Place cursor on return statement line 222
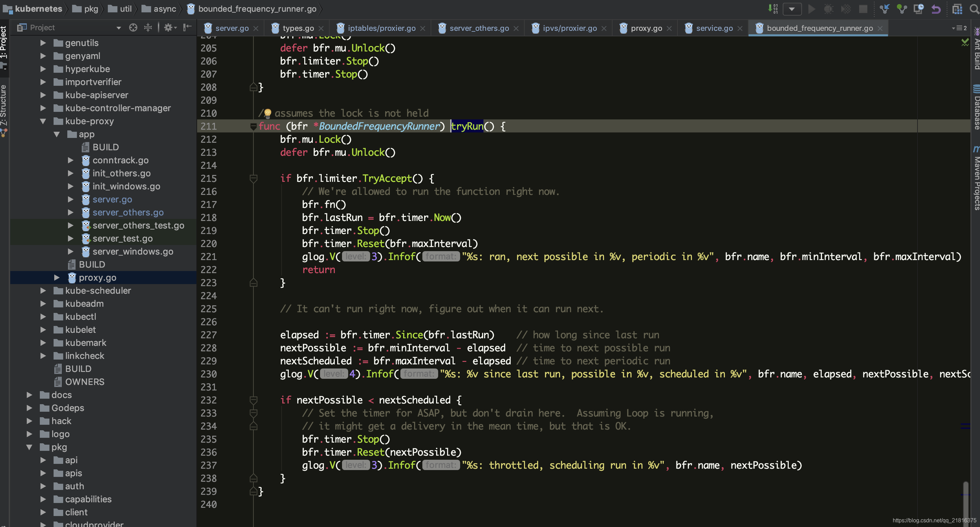The height and width of the screenshot is (527, 980). point(318,270)
